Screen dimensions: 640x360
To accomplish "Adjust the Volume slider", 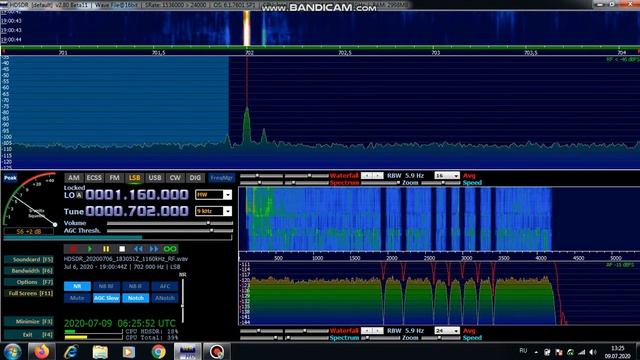I will (170, 223).
